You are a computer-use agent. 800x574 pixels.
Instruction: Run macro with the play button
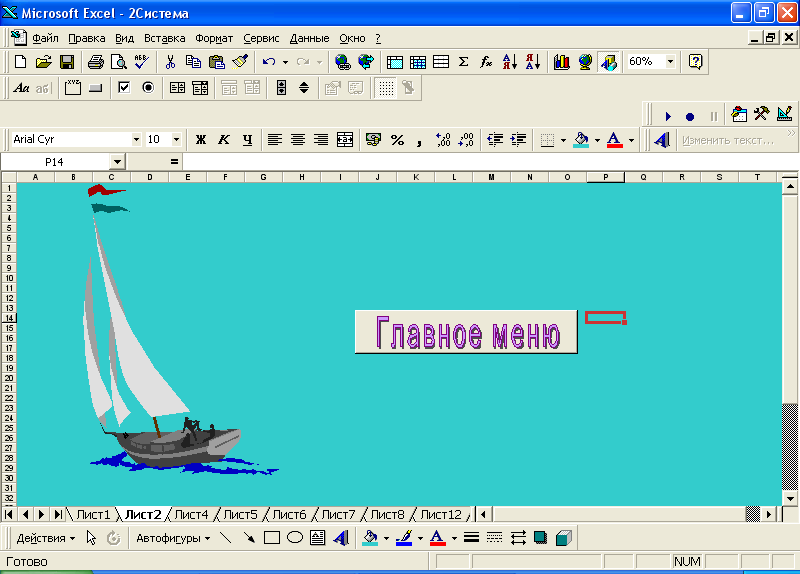668,116
